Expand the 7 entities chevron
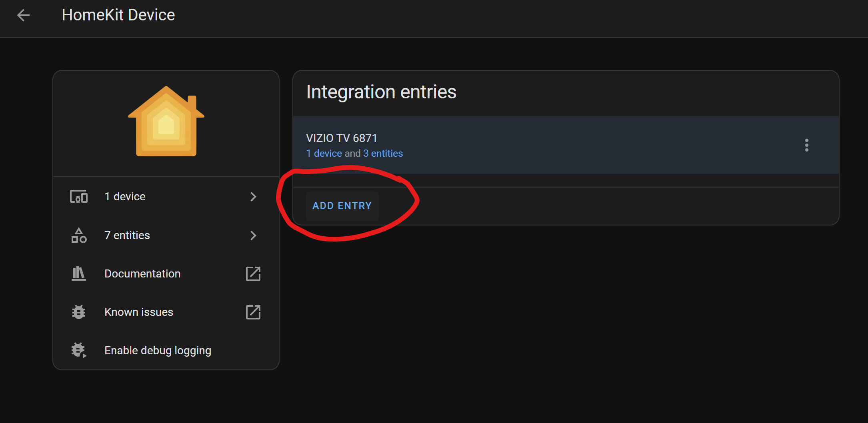 tap(253, 235)
